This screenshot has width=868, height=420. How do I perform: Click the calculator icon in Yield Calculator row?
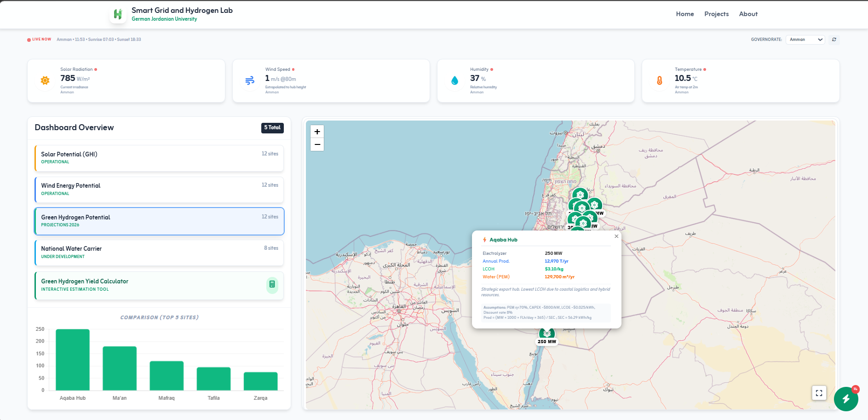click(x=272, y=284)
